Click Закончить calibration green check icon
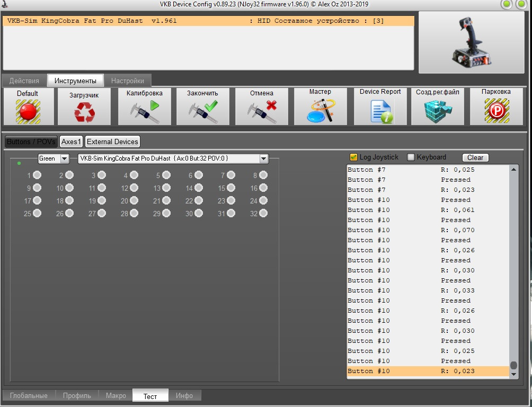The width and height of the screenshot is (532, 407). [203, 112]
